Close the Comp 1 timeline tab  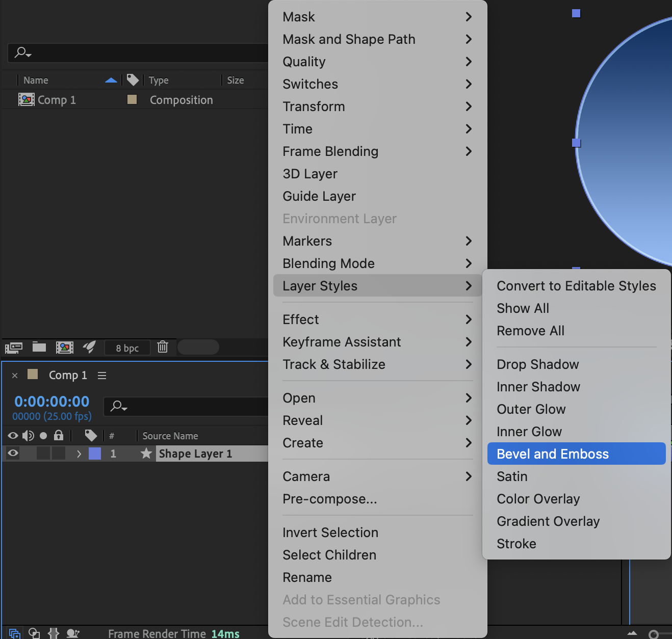point(15,376)
